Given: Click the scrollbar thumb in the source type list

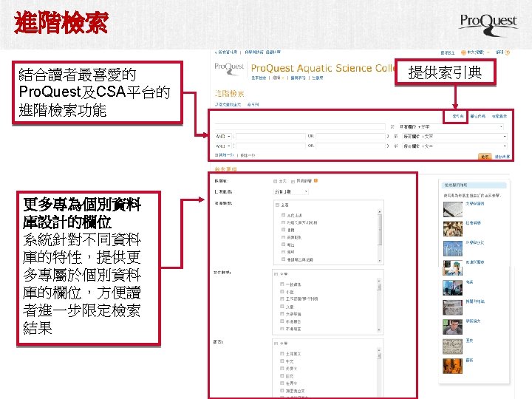Looking at the screenshot, I should click(x=379, y=230).
